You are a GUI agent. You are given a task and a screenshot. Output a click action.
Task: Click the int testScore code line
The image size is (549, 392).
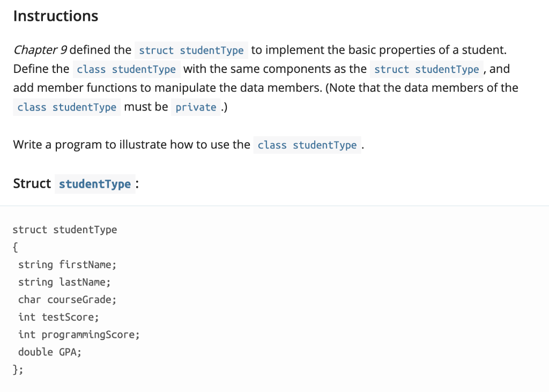(58, 317)
